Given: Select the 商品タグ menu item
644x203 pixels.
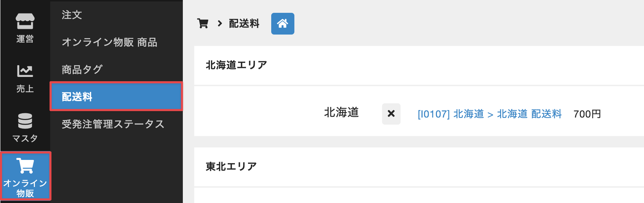Looking at the screenshot, I should pyautogui.click(x=82, y=69).
